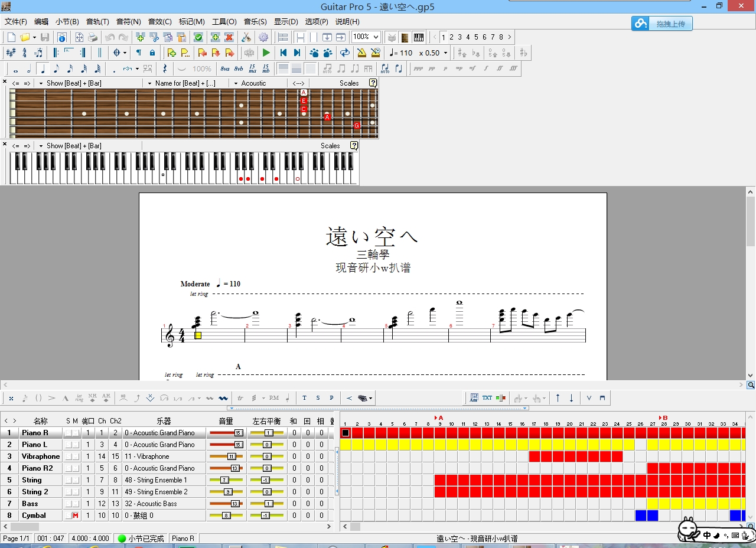Viewport: 756px width, 548px height.
Task: Jump to the first bar with the rewind icon
Action: pos(283,53)
